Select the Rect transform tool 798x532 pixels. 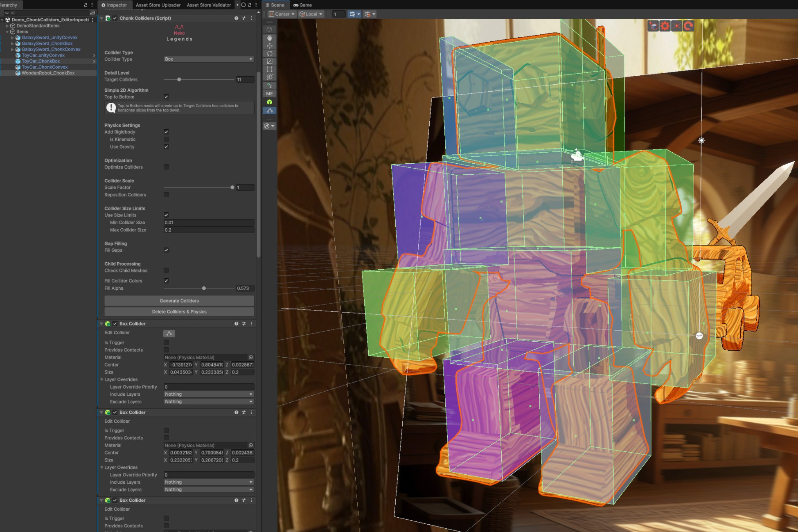tap(269, 69)
